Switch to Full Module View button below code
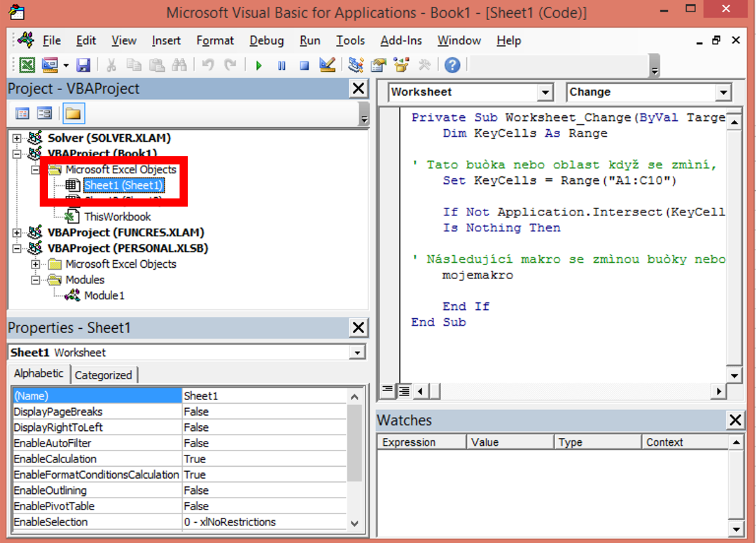This screenshot has width=756, height=543. click(x=403, y=391)
